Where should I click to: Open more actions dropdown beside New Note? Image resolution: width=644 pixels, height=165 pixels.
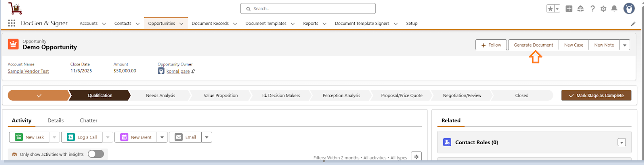[x=625, y=45]
